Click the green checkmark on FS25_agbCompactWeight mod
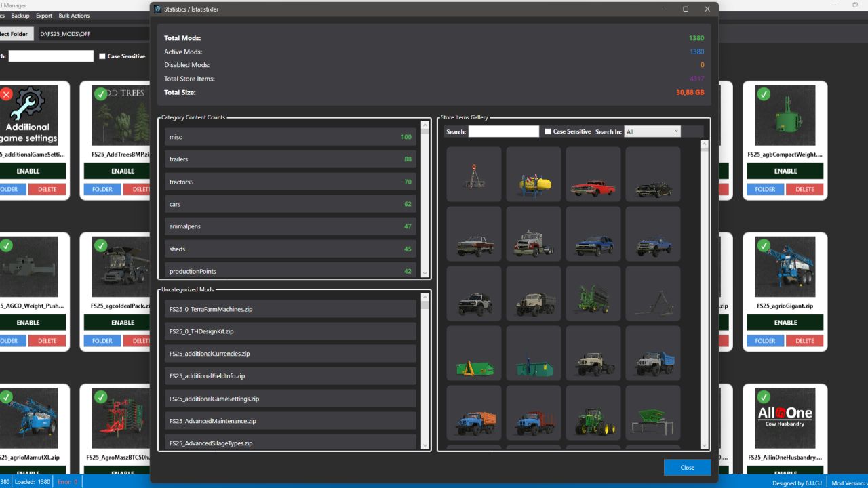This screenshot has width=868, height=488. (765, 94)
